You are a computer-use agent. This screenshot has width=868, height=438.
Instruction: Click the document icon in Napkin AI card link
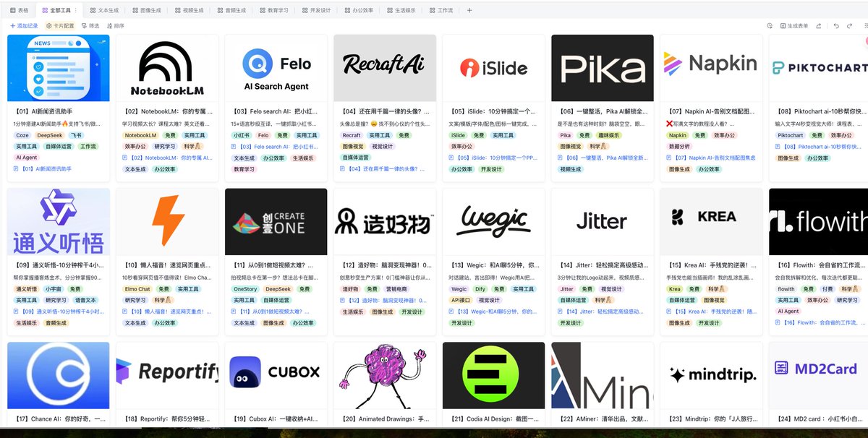click(670, 158)
